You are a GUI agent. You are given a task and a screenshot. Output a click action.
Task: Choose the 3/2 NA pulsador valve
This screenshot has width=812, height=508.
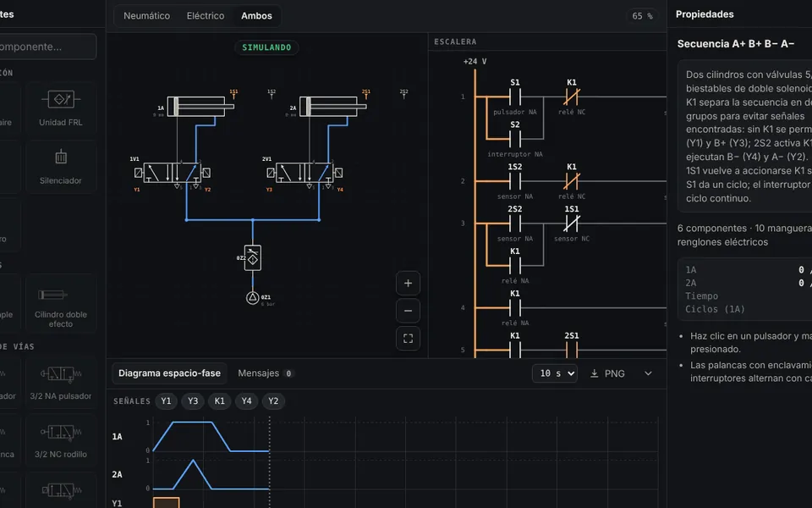pos(61,383)
